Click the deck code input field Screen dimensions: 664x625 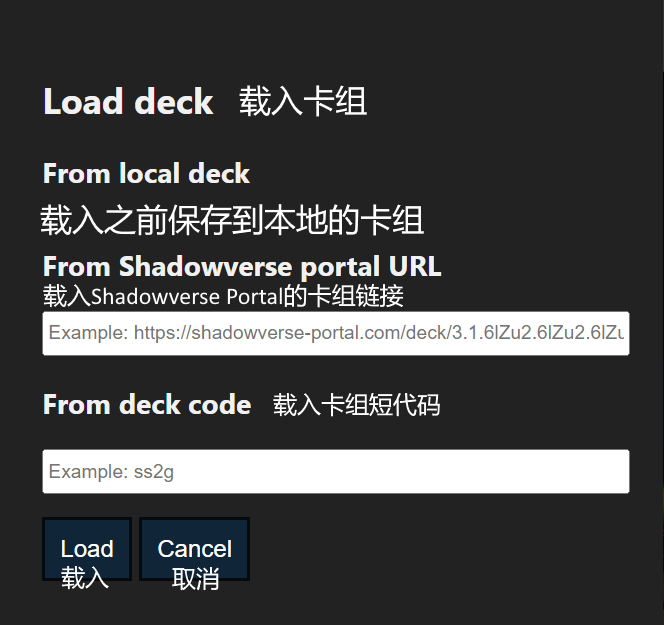(335, 471)
